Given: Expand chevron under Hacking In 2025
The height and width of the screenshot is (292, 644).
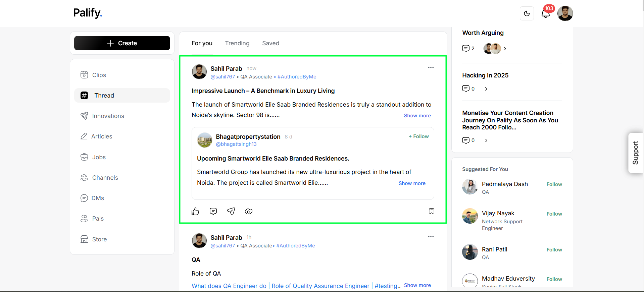Looking at the screenshot, I should [486, 89].
